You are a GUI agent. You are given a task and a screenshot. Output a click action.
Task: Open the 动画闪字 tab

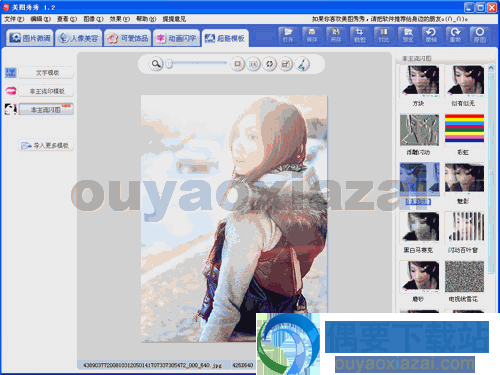pyautogui.click(x=177, y=38)
